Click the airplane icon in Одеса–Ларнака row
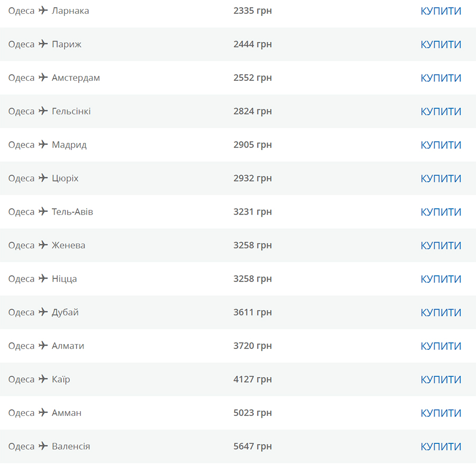Screen dimensions: 476x464 (43, 11)
